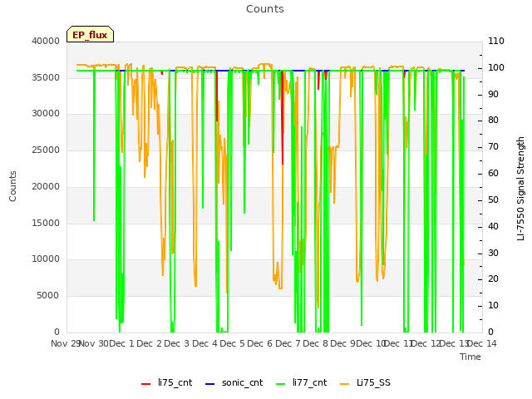Screen dimensions: 532x399
Task: Click the 70 tick on right axis
Action: 493,147
